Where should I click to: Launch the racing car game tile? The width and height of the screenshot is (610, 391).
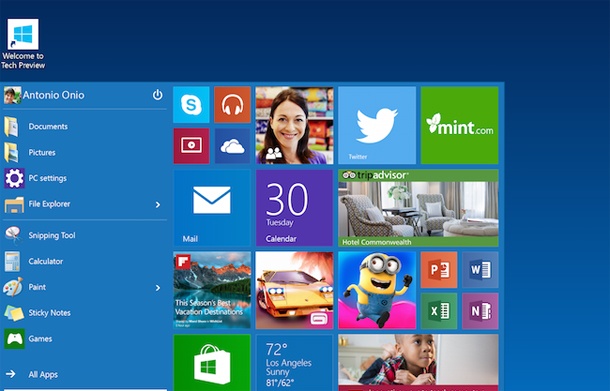coord(294,290)
